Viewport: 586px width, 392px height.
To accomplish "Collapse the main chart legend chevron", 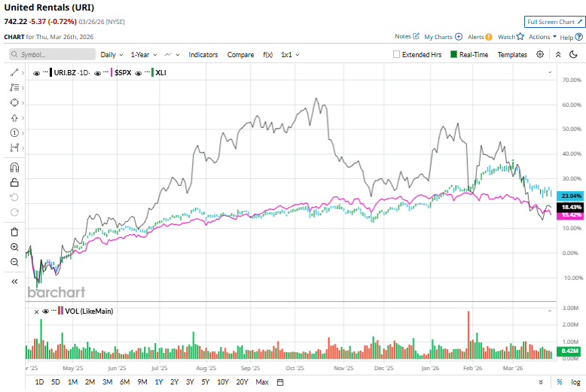I will click(550, 72).
